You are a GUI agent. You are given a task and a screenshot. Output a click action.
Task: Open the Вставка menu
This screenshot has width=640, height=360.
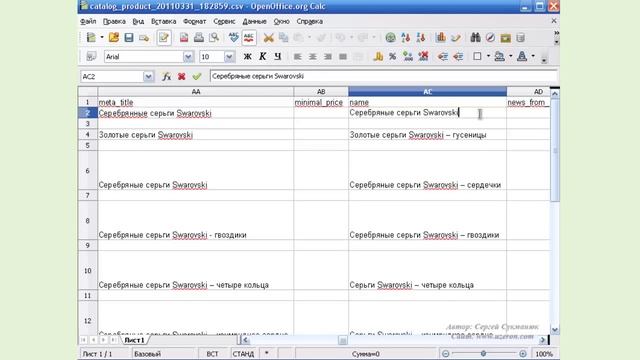[163, 21]
